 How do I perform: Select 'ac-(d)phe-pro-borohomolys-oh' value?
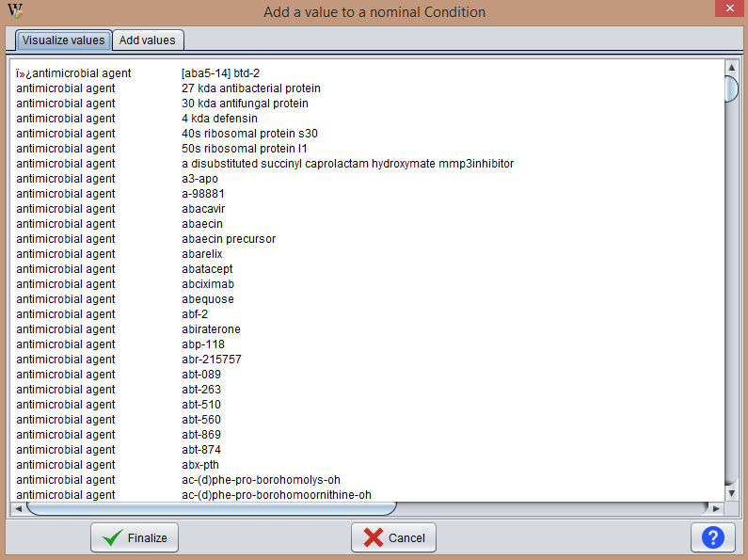(261, 480)
